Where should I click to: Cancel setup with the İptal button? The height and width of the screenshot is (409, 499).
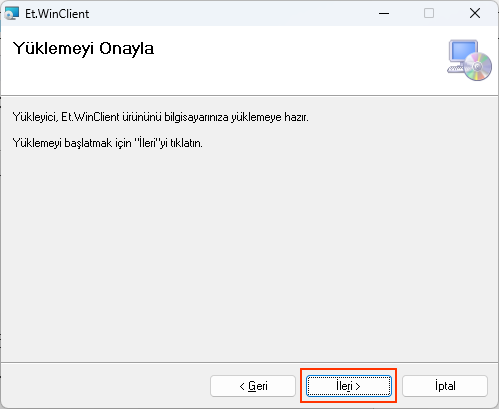(445, 386)
